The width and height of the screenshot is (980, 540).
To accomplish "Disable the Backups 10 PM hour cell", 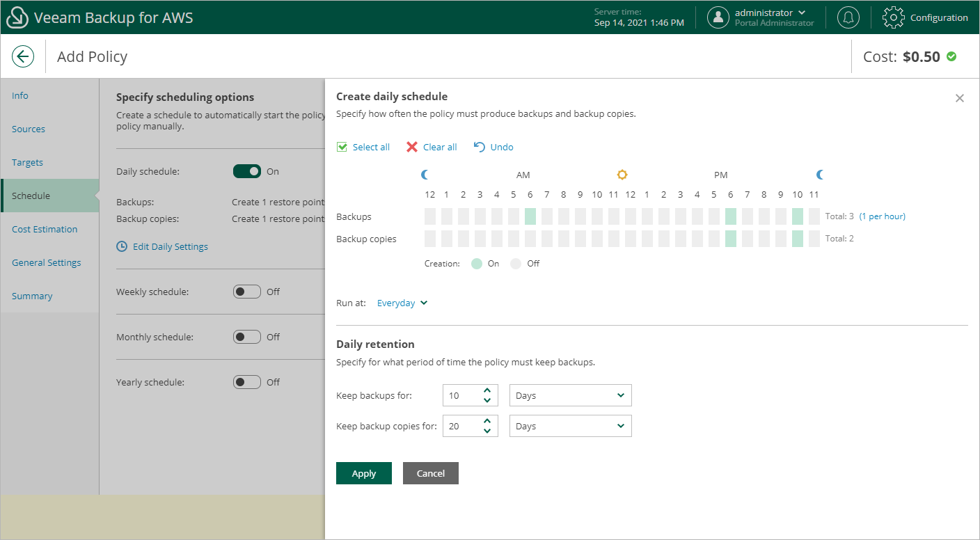I will click(x=798, y=216).
